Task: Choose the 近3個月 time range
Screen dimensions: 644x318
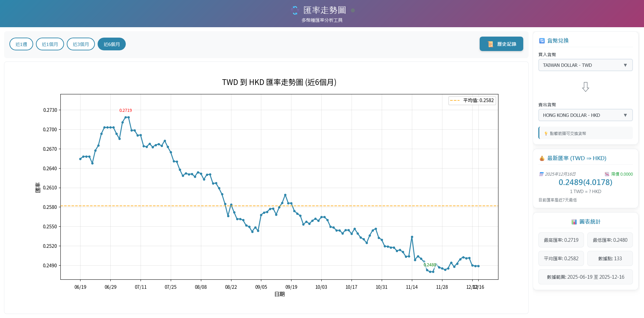Action: (x=81, y=44)
